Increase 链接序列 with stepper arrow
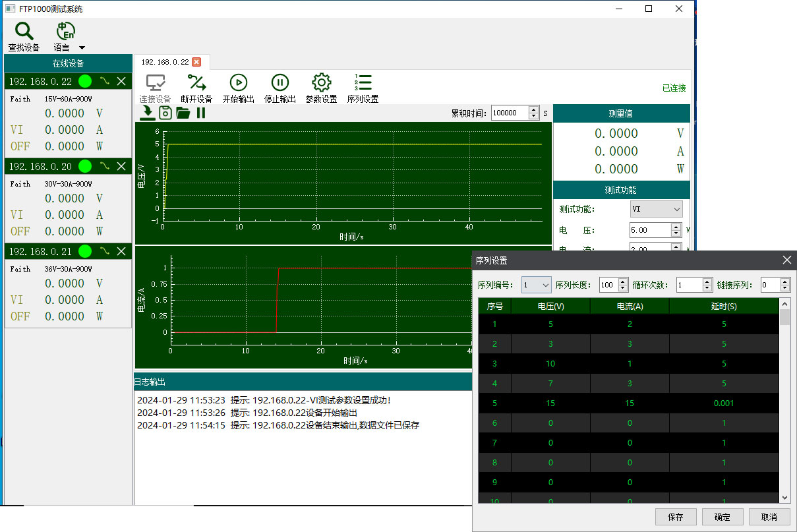The image size is (797, 532). [785, 281]
